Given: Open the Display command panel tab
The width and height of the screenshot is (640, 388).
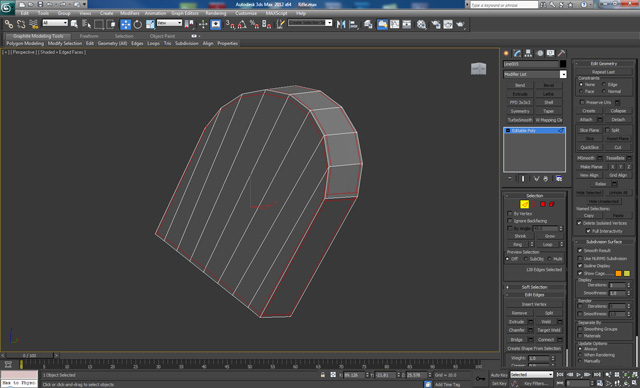Looking at the screenshot, I should point(551,53).
